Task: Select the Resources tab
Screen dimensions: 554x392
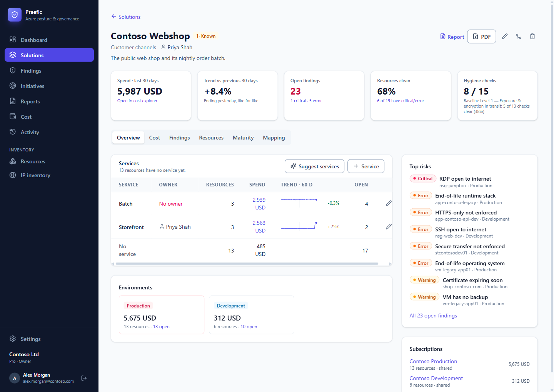Action: click(211, 138)
